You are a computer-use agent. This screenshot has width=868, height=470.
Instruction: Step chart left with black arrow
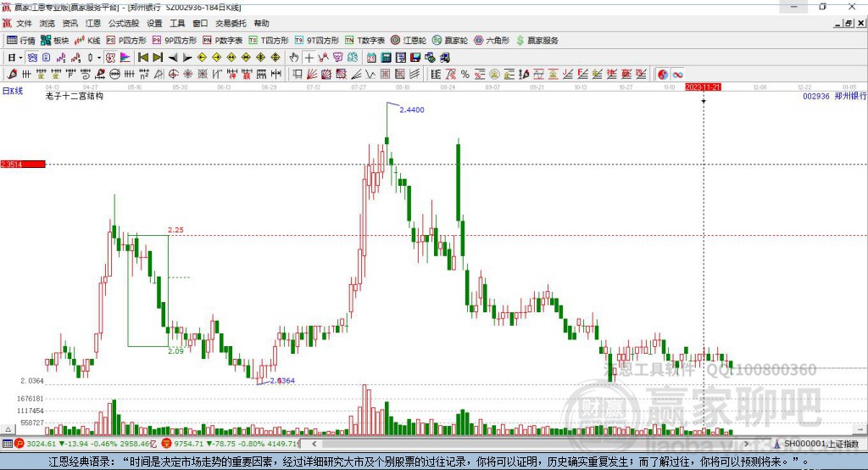coord(173,57)
